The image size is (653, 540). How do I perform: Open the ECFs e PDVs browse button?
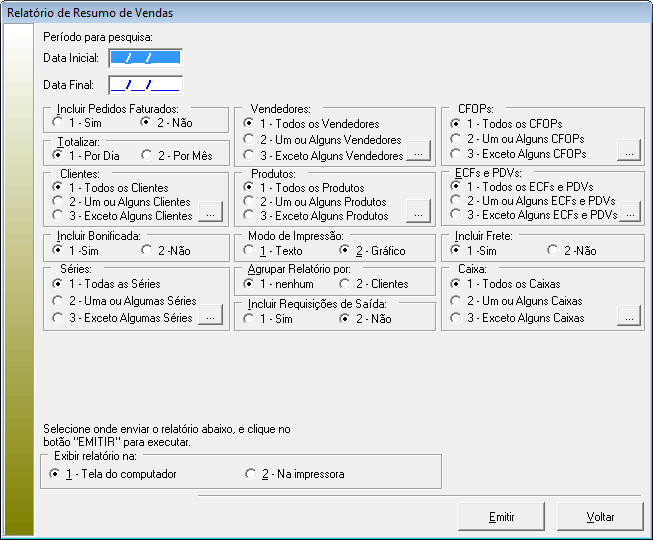pos(628,212)
